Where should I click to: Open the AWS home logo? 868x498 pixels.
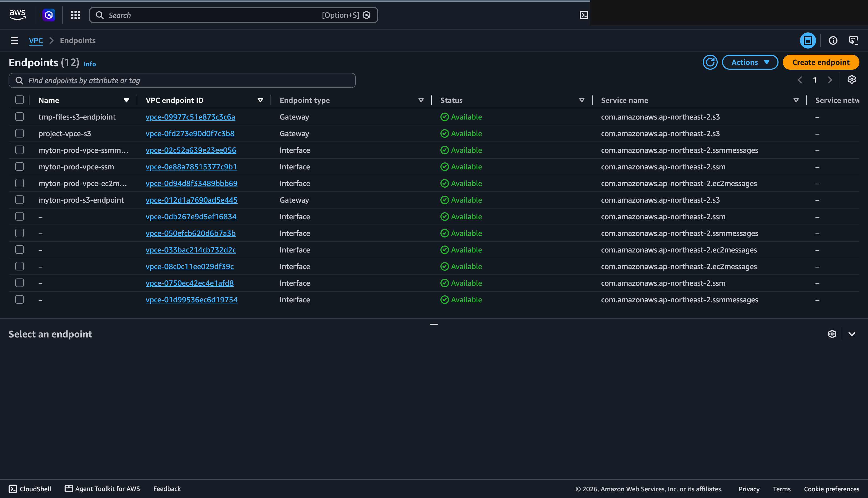[x=17, y=15]
